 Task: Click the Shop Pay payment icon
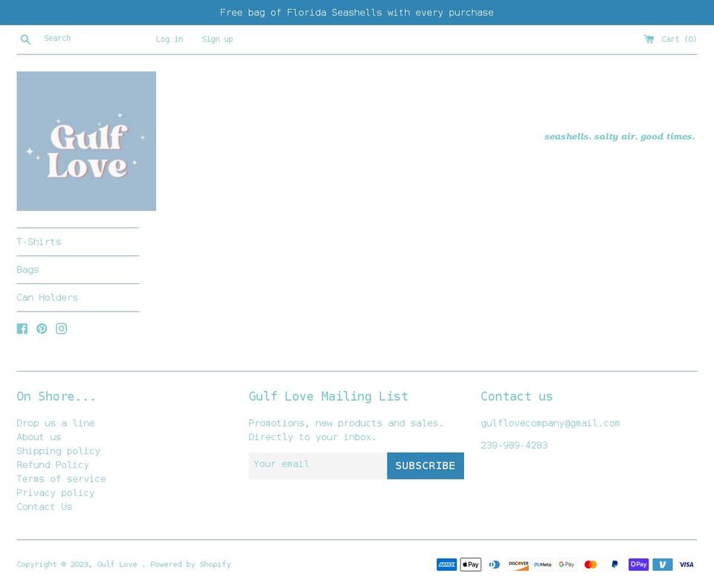(638, 564)
